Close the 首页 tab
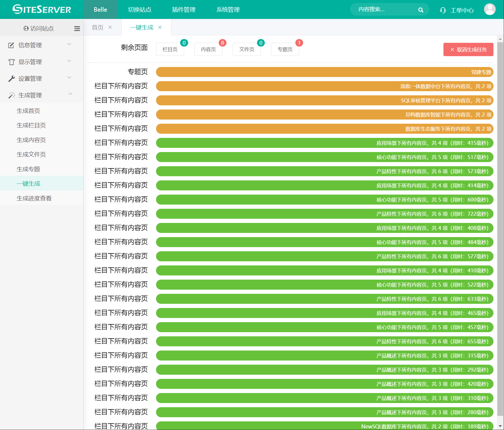 (110, 27)
